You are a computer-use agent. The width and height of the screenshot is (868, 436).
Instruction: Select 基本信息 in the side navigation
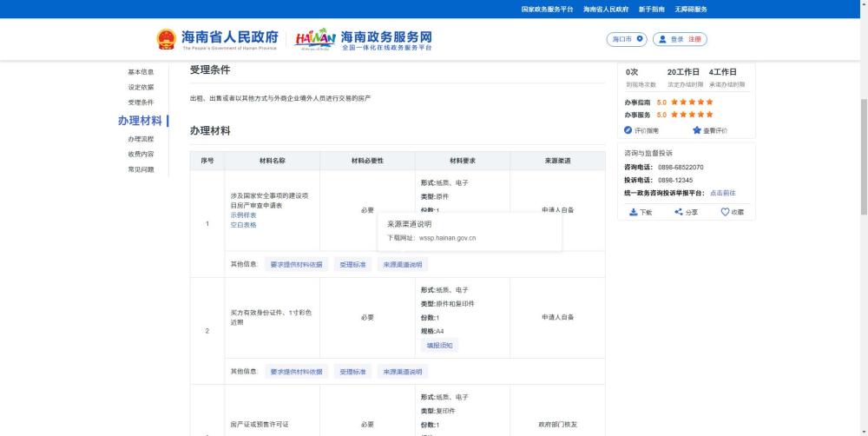coord(141,72)
